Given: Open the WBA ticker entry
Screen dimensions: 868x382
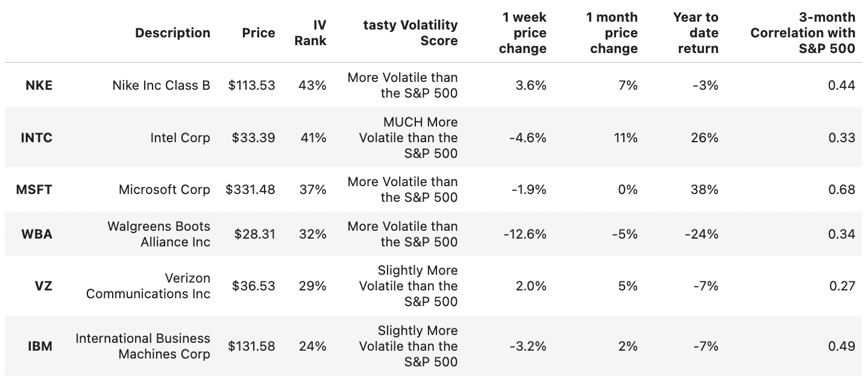Looking at the screenshot, I should (37, 234).
